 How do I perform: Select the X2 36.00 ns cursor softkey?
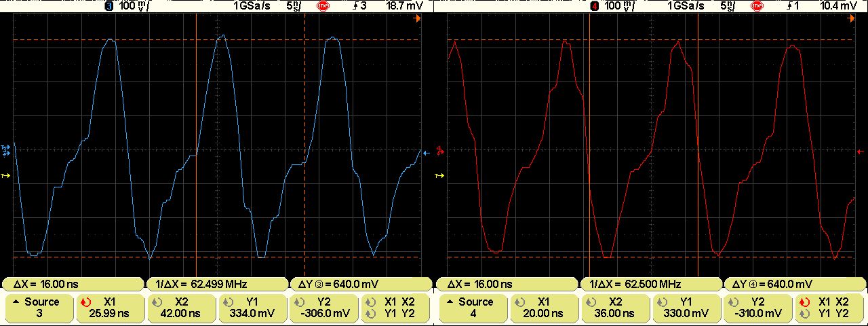(x=615, y=308)
